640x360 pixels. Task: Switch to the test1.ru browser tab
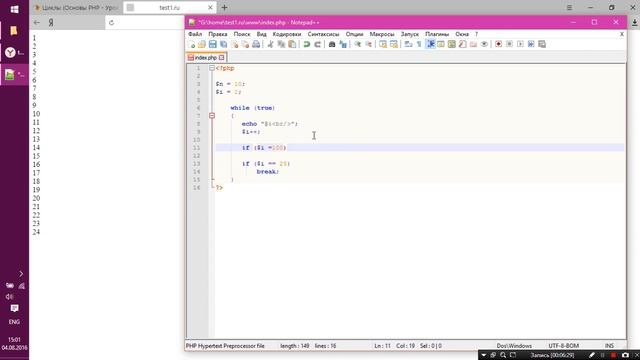[169, 7]
